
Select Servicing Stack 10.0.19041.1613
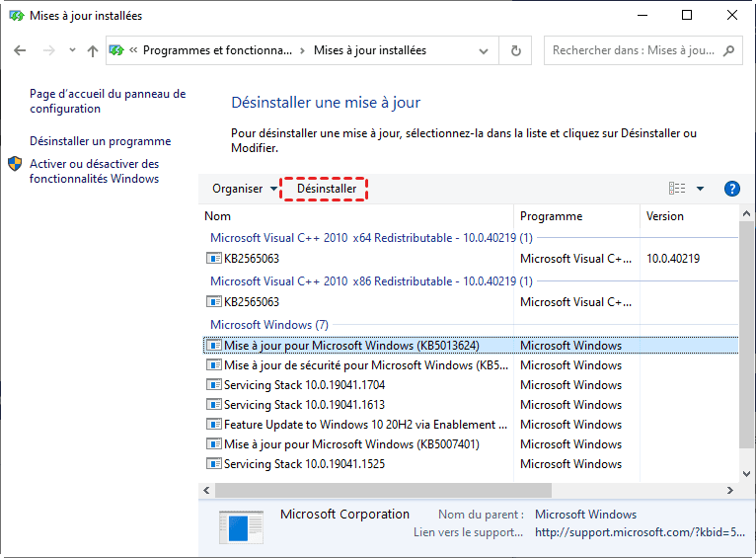(x=471, y=405)
